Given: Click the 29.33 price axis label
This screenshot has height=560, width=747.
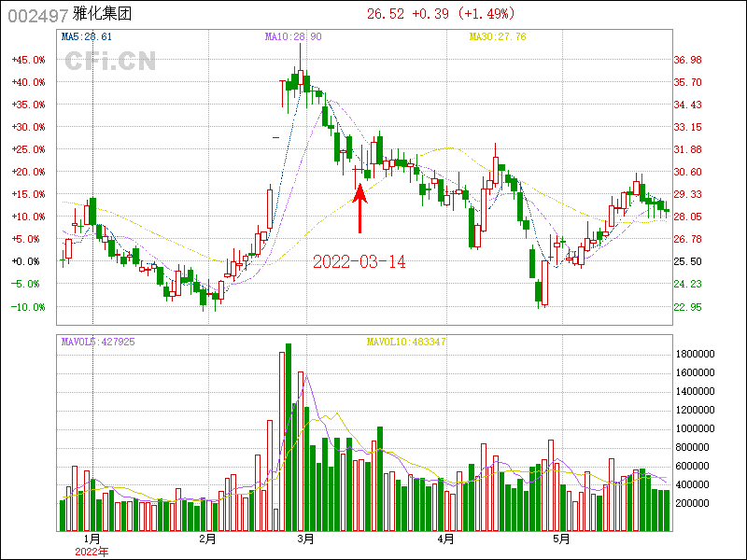Looking at the screenshot, I should coord(687,194).
